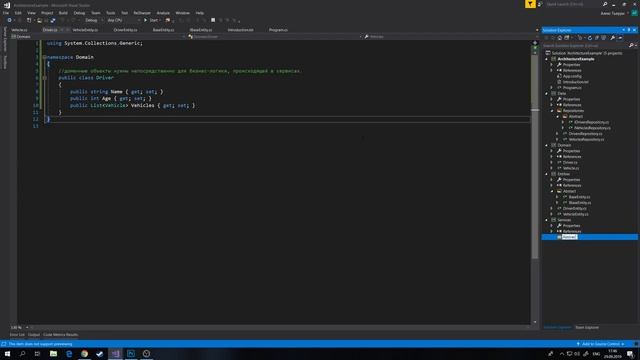This screenshot has width=640, height=360.
Task: Open the Windows Start menu
Action: [7, 353]
